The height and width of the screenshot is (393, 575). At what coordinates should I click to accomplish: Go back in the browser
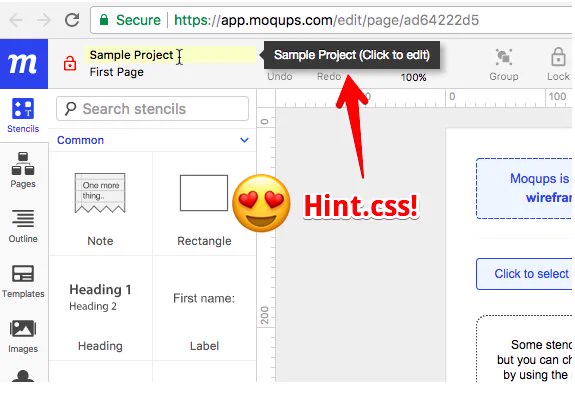pyautogui.click(x=16, y=20)
